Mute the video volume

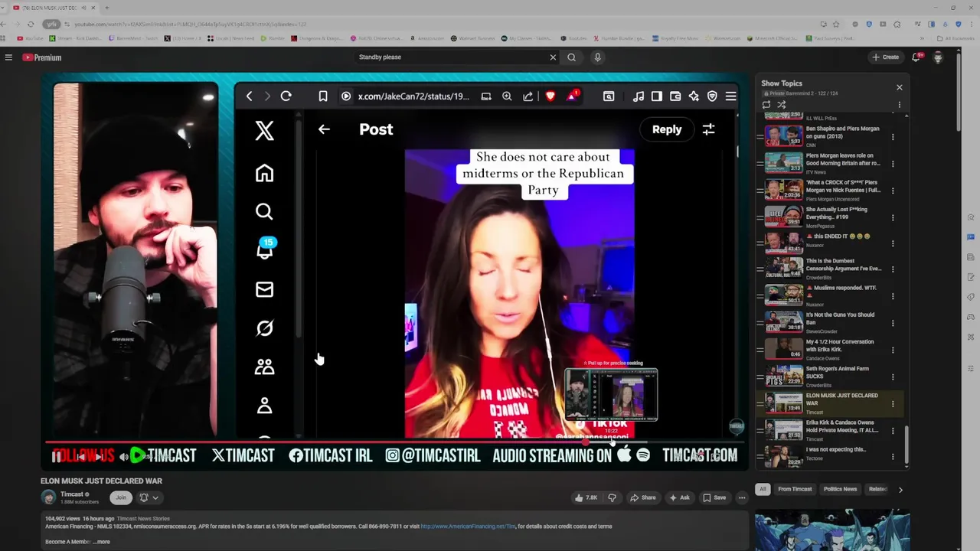coord(123,457)
